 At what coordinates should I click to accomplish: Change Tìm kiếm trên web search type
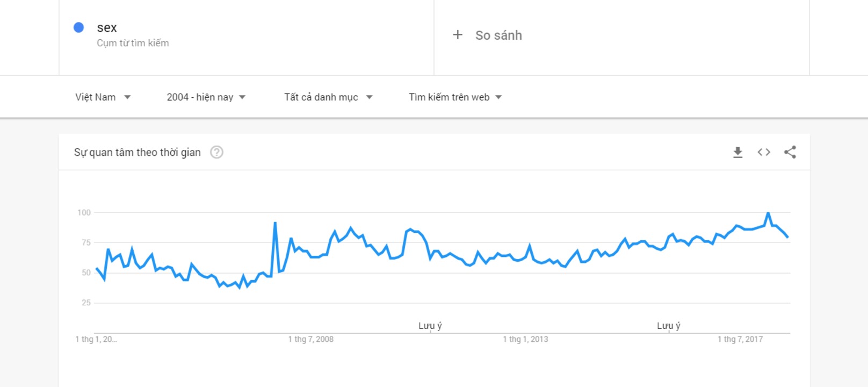[x=455, y=97]
